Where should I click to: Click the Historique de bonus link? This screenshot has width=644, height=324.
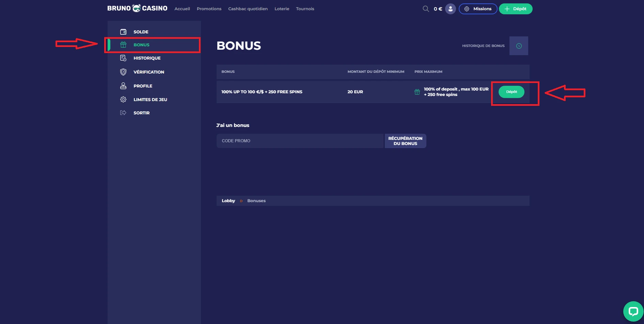[483, 46]
